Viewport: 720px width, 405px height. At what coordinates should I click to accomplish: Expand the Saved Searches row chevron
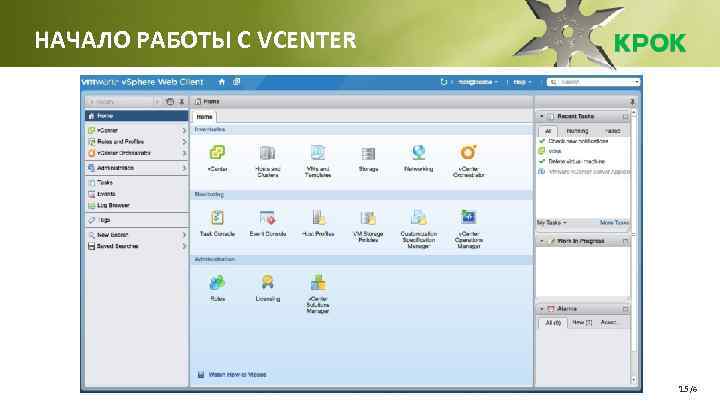[184, 246]
